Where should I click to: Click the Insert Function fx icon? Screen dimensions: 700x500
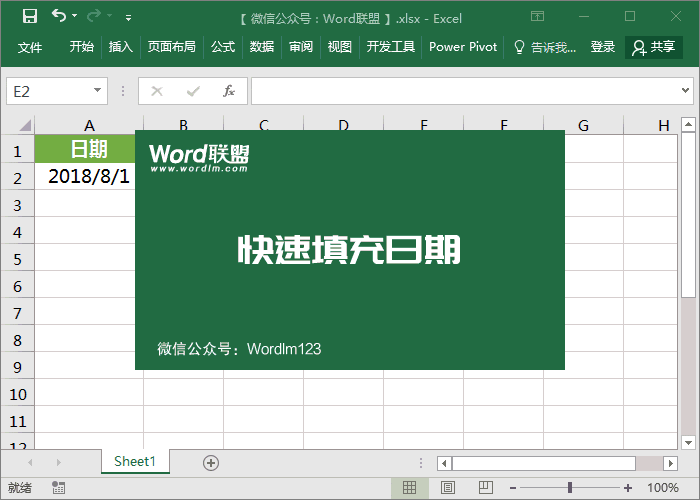[228, 91]
